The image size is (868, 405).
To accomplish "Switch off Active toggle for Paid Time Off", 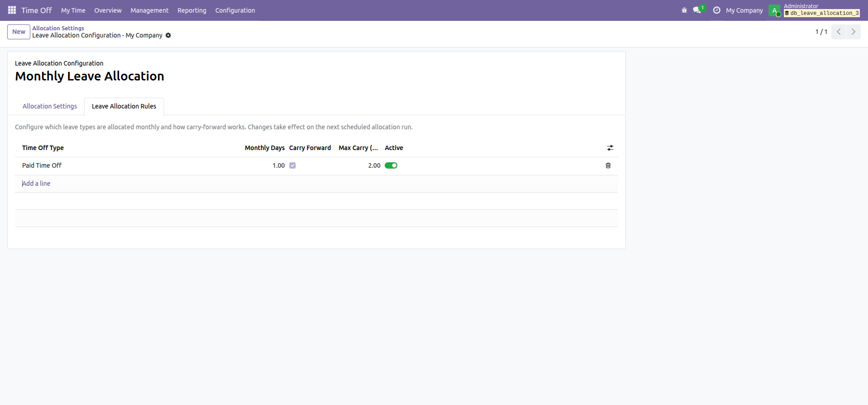I will tap(391, 165).
